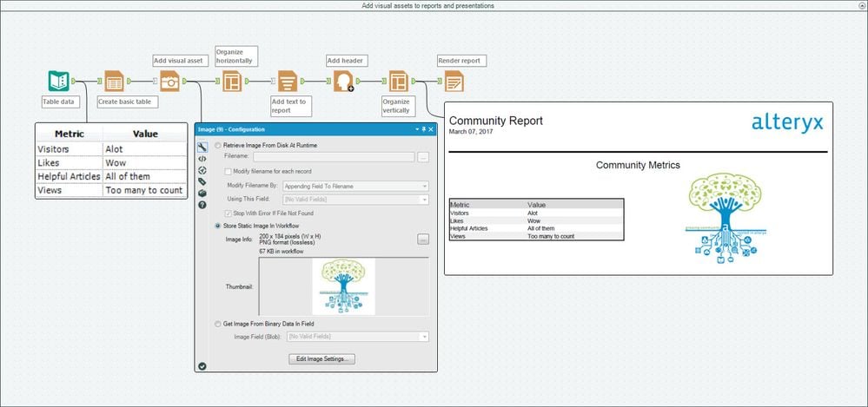This screenshot has height=407, width=868.
Task: Select the Render report tool icon
Action: 454,82
